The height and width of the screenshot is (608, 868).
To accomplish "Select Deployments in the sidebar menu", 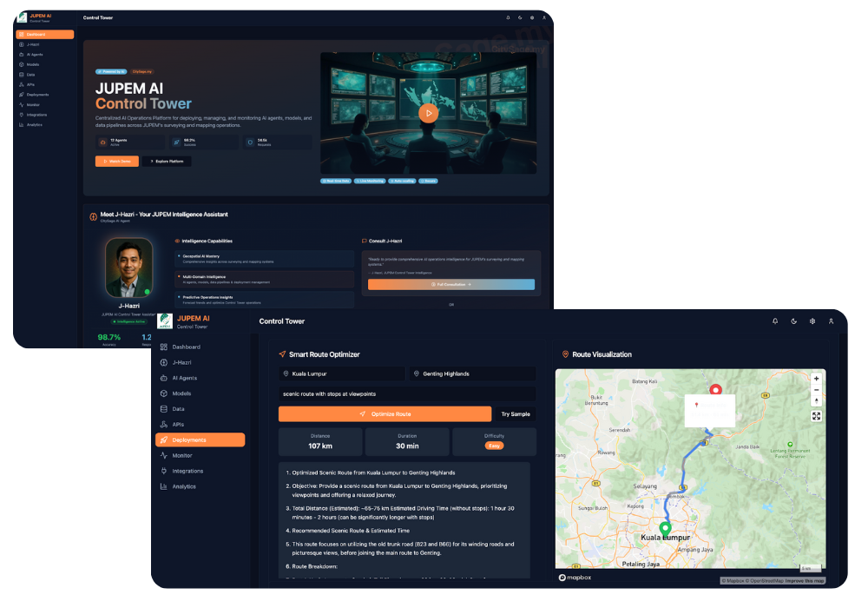I will pyautogui.click(x=201, y=439).
